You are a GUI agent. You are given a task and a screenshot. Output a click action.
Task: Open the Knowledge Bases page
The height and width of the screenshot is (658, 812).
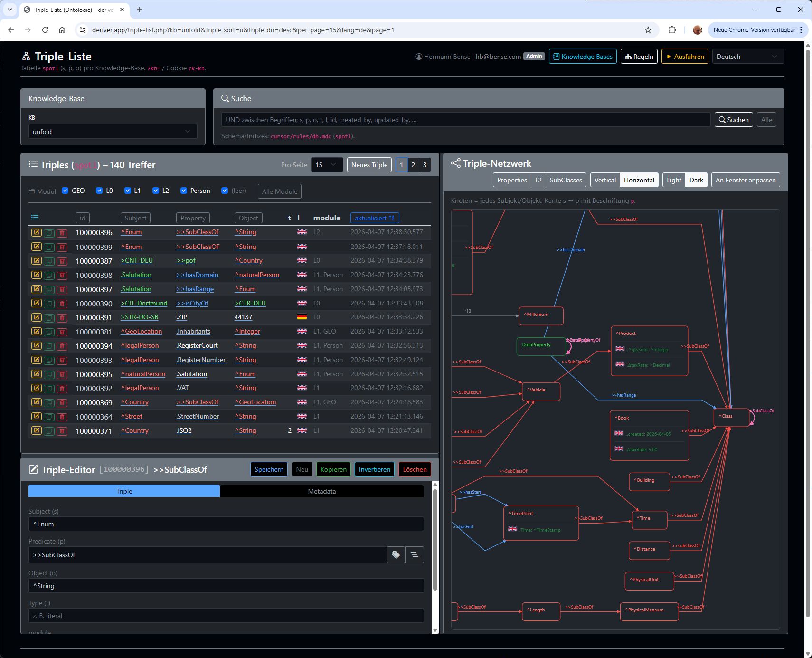pyautogui.click(x=583, y=57)
